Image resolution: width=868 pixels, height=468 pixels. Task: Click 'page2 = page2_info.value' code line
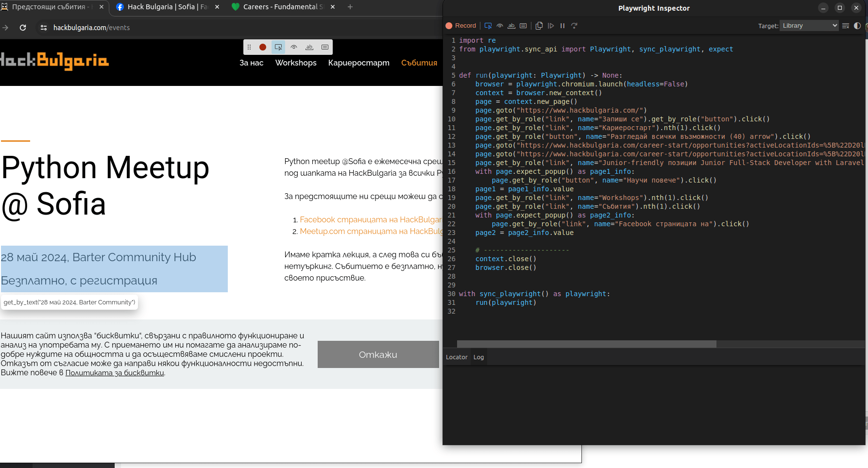[525, 233]
